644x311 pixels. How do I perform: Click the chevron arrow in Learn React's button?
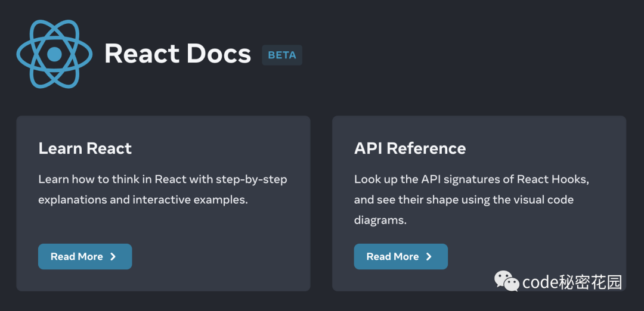coord(113,256)
